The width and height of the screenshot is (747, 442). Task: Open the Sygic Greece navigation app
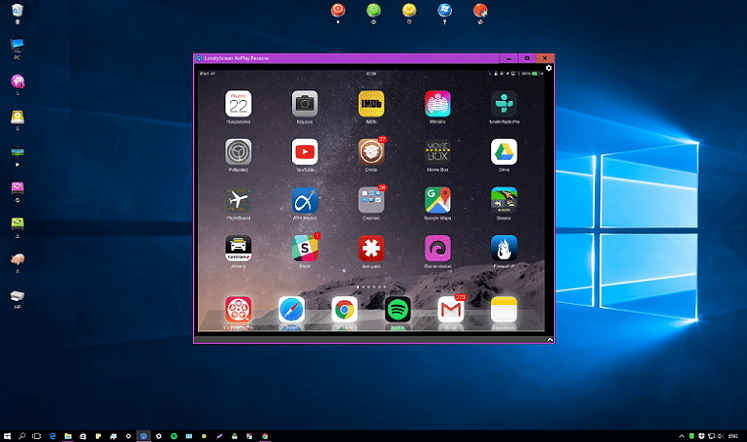(x=504, y=200)
